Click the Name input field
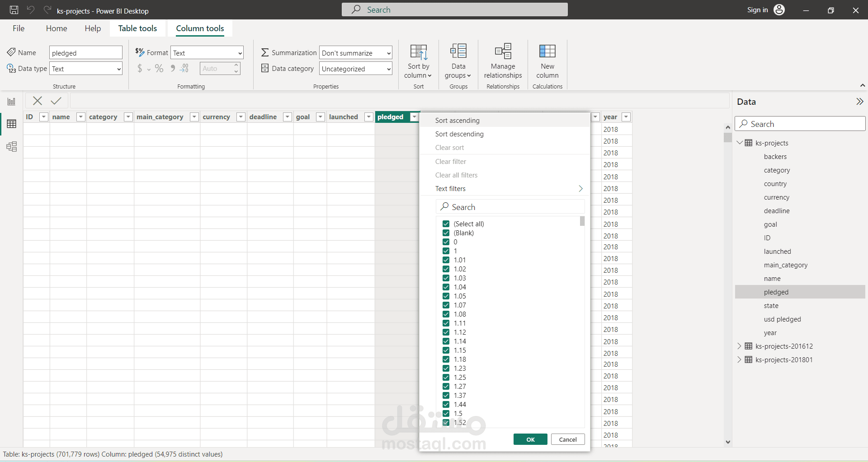This screenshot has height=462, width=868. click(x=86, y=53)
